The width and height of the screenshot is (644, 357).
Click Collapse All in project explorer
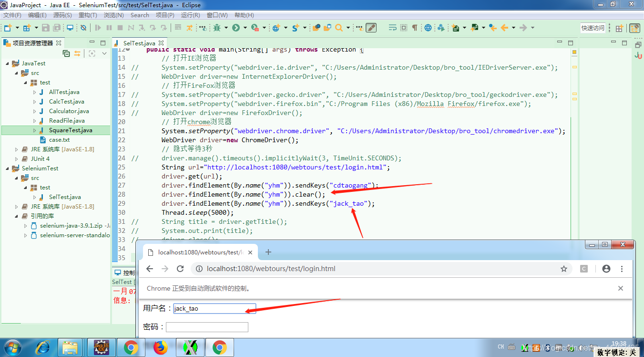pos(66,53)
